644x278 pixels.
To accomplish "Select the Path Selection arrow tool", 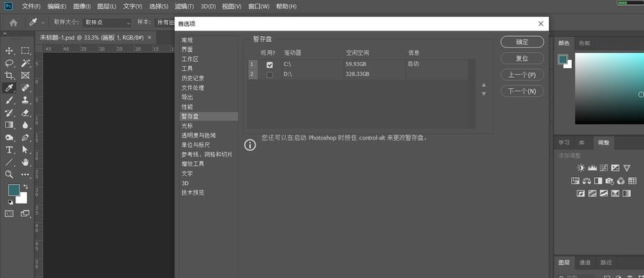I will click(x=26, y=149).
